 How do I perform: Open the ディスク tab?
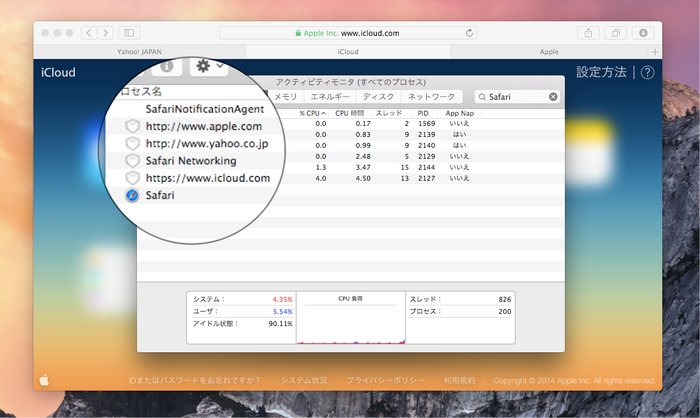coord(378,96)
